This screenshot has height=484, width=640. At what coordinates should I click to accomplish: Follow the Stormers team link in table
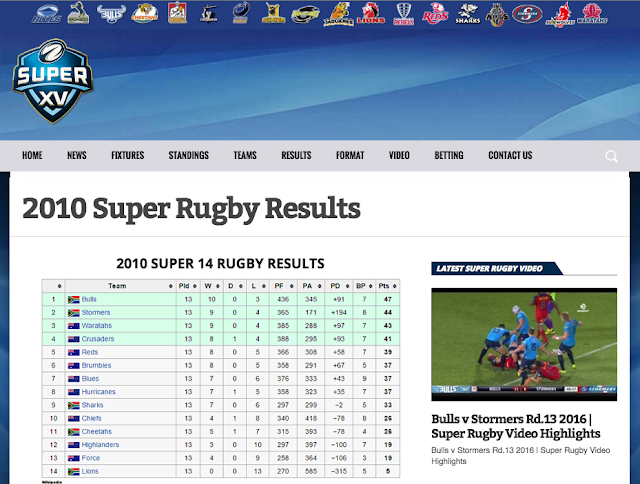point(96,313)
